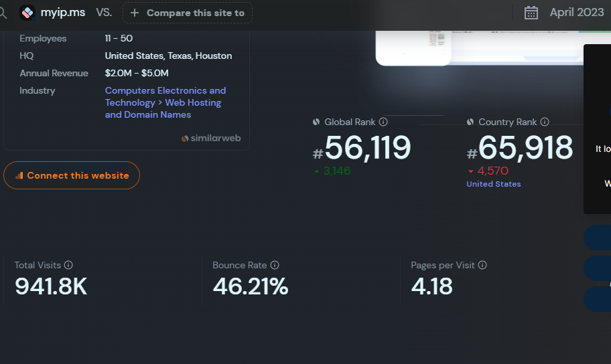Click the VS. label
The width and height of the screenshot is (611, 364).
tap(104, 13)
